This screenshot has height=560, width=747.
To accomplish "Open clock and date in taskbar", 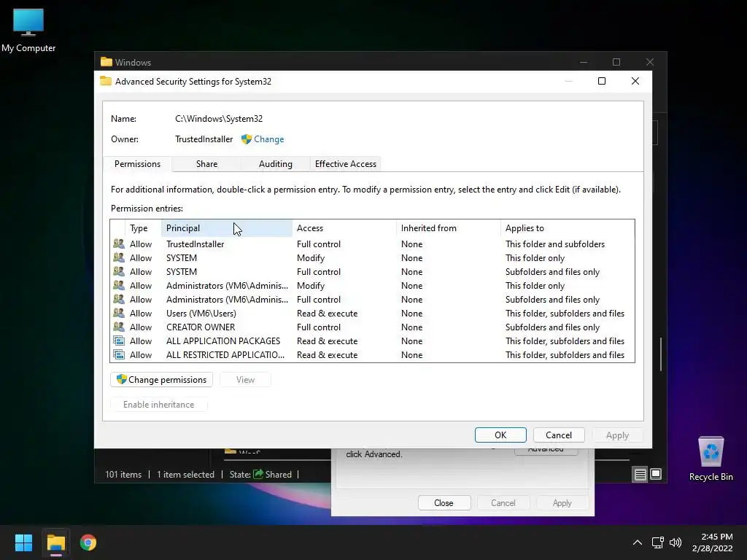I will point(713,542).
